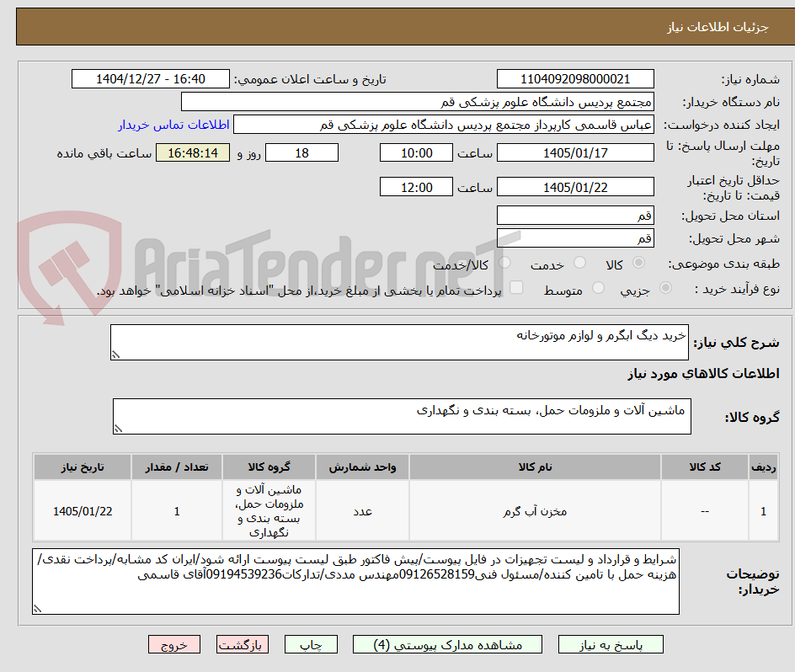This screenshot has height=672, width=795.
Task: Click the گروه کالا table column header
Action: pos(269,467)
